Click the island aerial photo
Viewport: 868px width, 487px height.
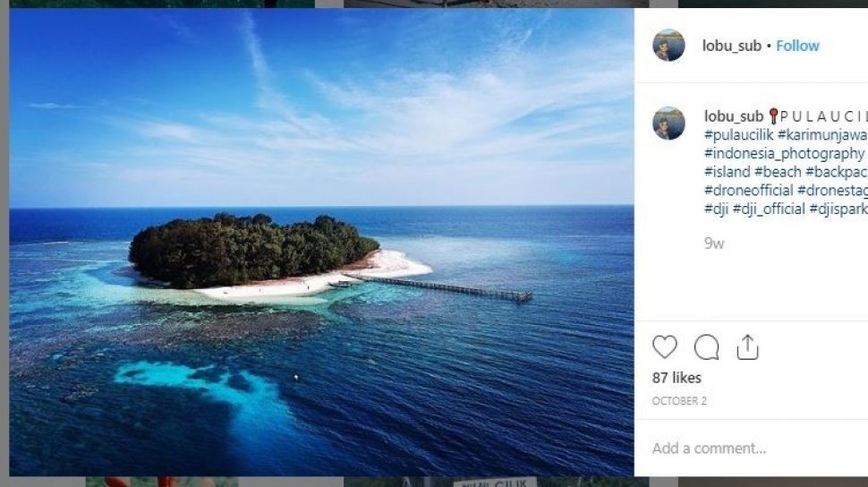[x=321, y=242]
